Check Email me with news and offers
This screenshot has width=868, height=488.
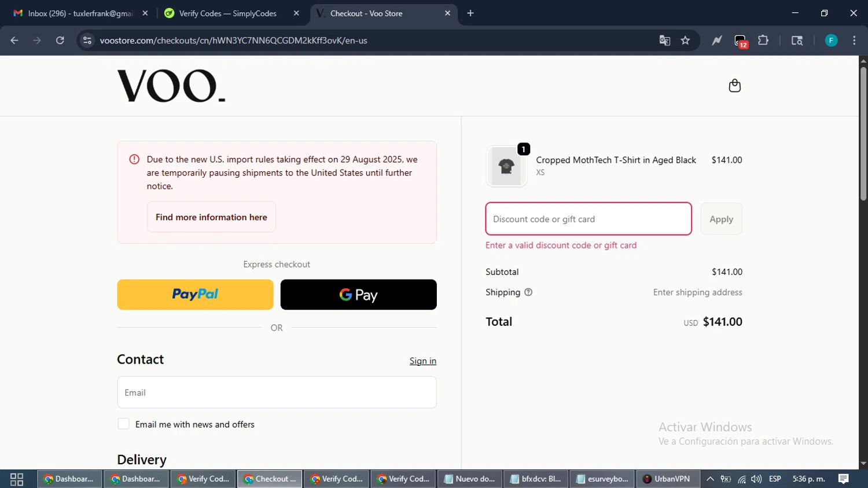(123, 424)
